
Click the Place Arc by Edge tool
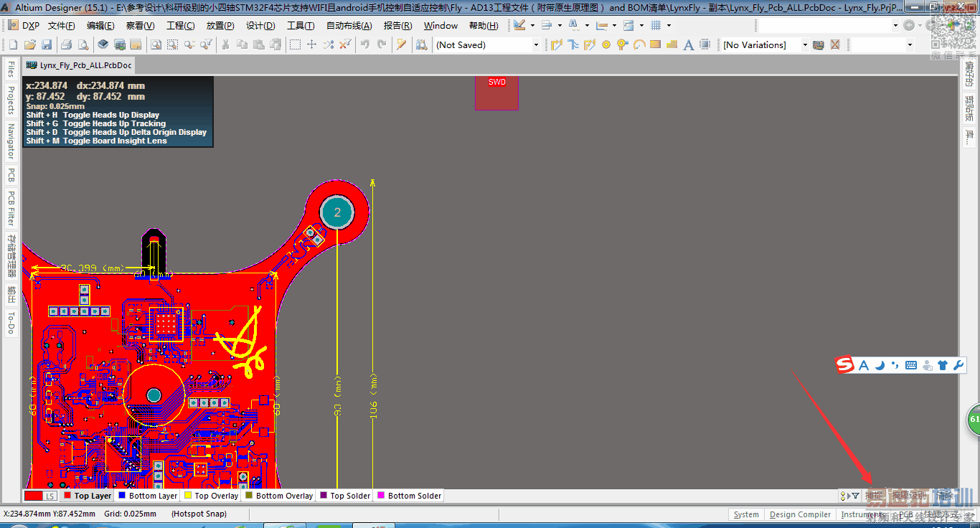tap(639, 44)
